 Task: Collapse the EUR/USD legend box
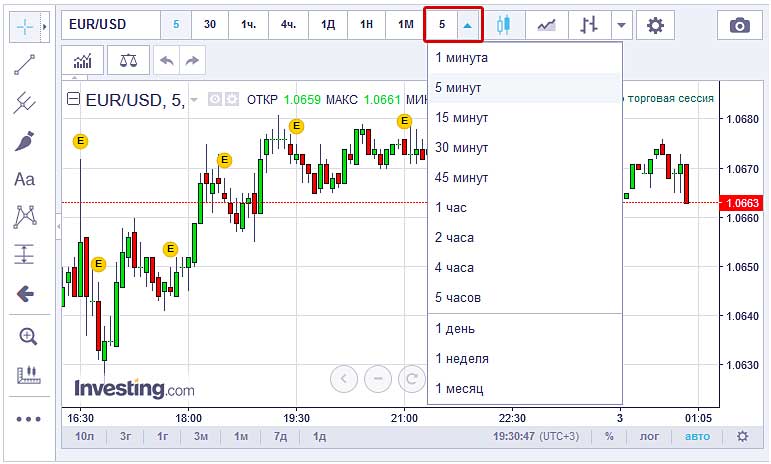(x=73, y=99)
